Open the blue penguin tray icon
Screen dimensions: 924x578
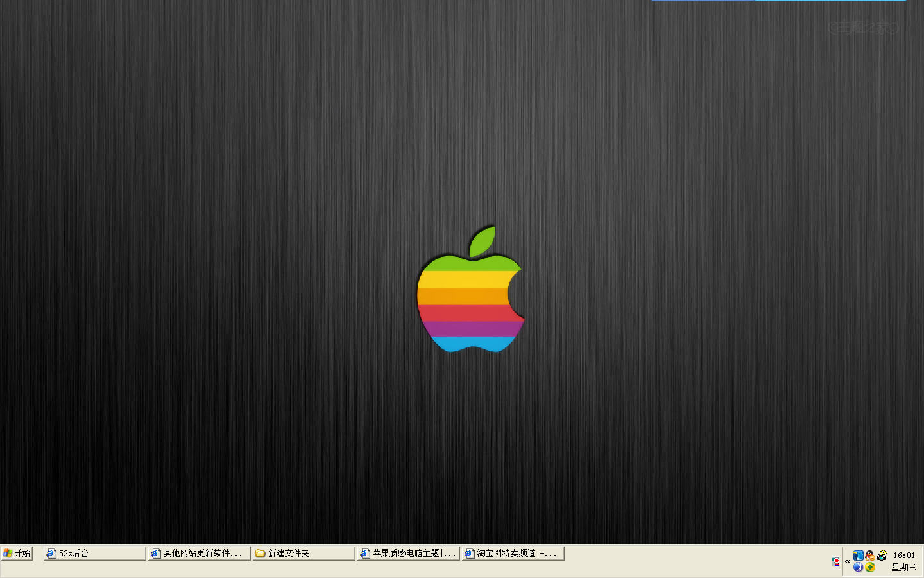(x=859, y=556)
